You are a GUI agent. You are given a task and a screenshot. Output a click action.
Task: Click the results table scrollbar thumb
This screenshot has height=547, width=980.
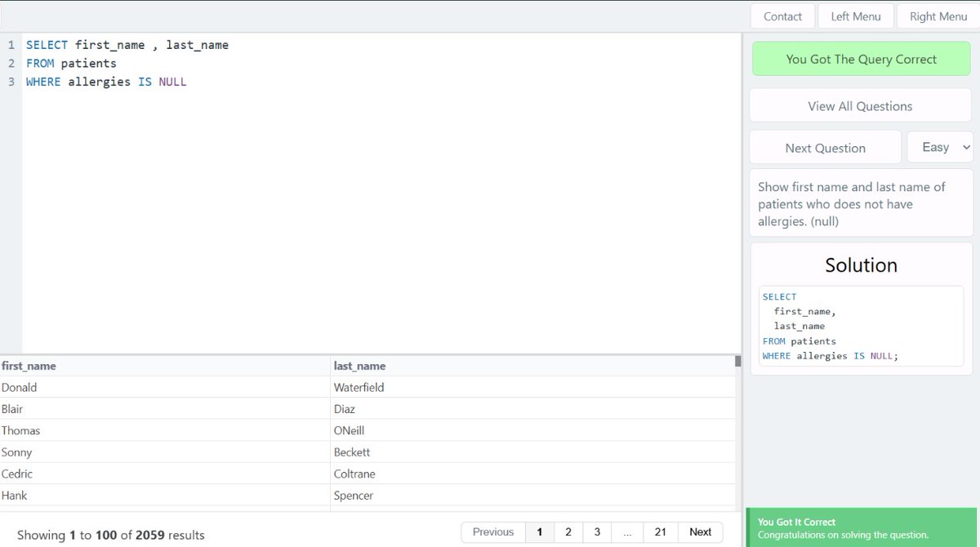[738, 360]
